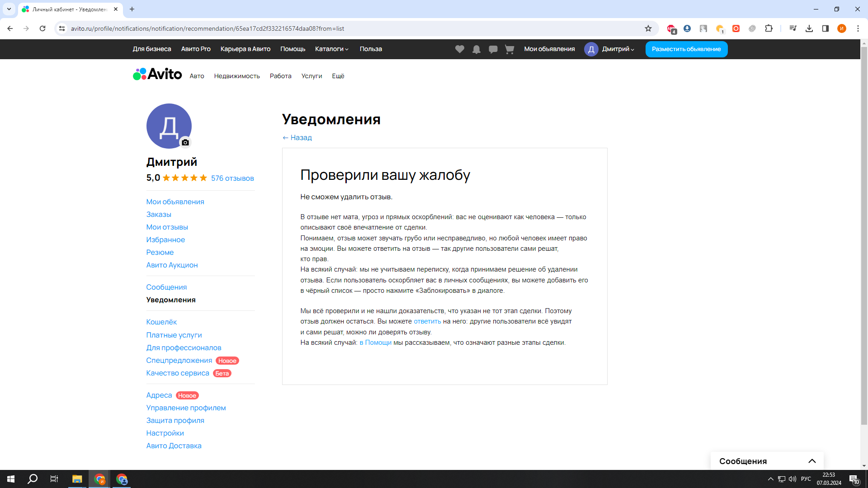This screenshot has height=488, width=868.
Task: Open Карьера в Авито menu item
Action: point(245,49)
